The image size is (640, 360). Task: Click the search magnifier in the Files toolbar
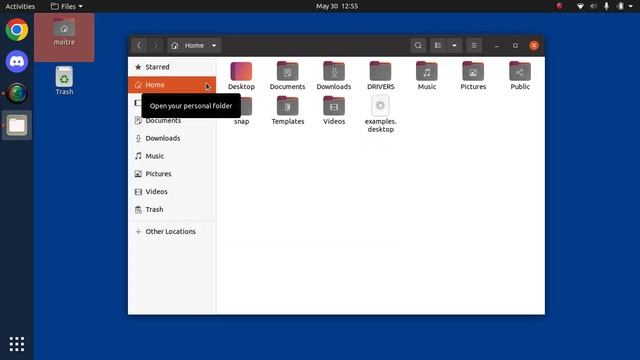[x=418, y=45]
